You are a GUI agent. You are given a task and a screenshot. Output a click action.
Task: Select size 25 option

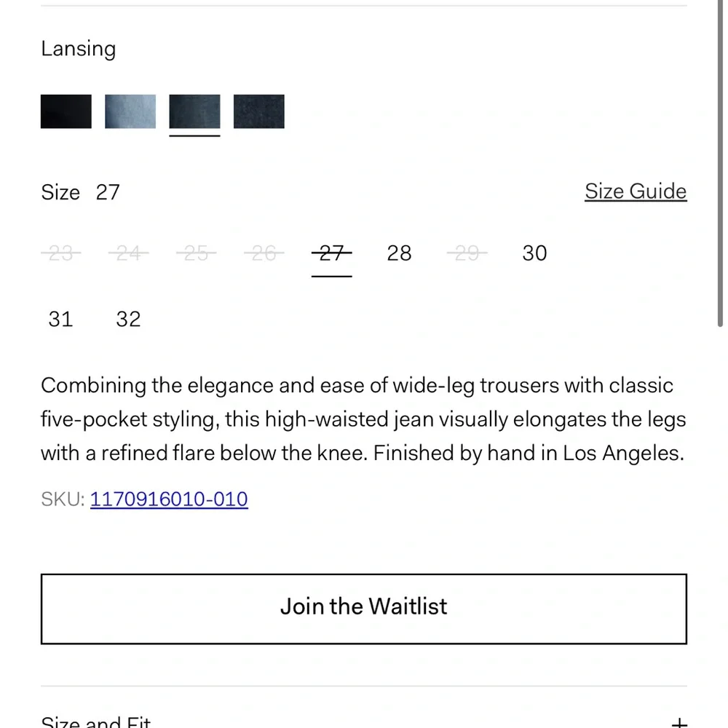click(196, 253)
